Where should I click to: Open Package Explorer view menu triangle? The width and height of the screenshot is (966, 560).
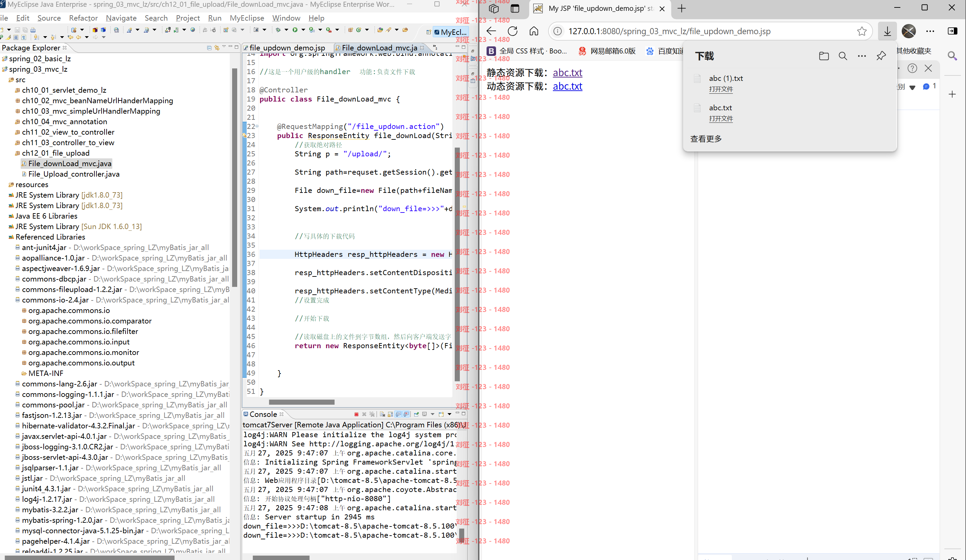224,46
